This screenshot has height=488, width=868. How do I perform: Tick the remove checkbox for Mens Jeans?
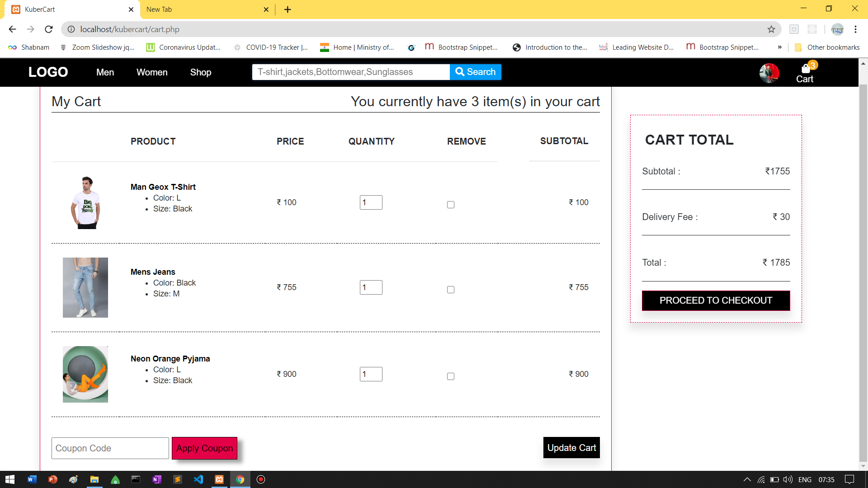451,290
